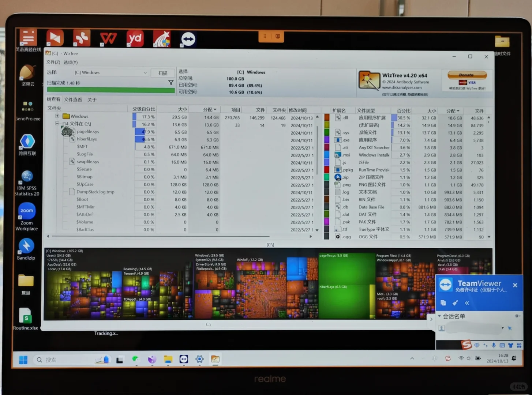The height and width of the screenshot is (395, 532).
Task: Switch to the 关于 tab
Action: click(92, 99)
